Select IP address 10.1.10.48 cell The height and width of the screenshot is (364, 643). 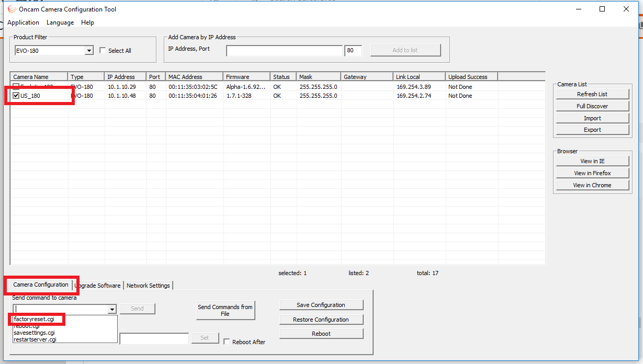pyautogui.click(x=122, y=96)
